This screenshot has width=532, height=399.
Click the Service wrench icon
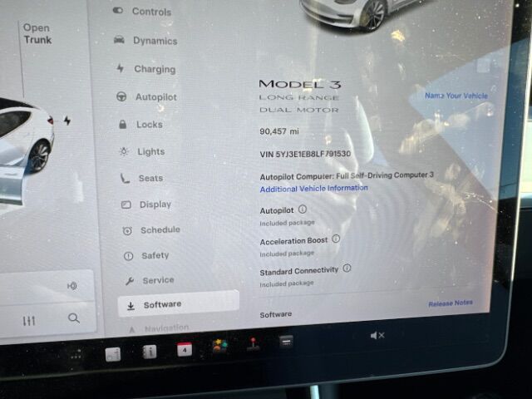point(130,281)
